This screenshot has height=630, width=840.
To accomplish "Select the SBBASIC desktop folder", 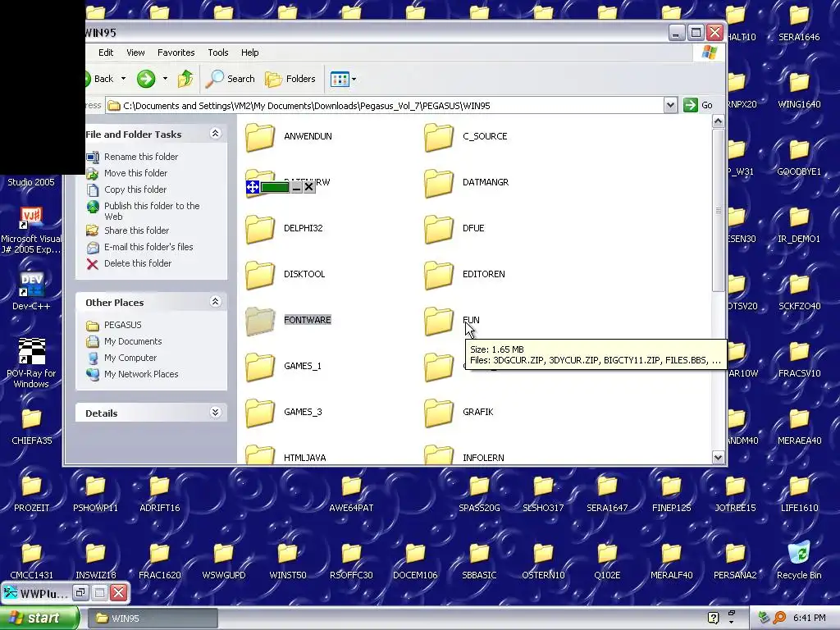I will click(x=479, y=561).
